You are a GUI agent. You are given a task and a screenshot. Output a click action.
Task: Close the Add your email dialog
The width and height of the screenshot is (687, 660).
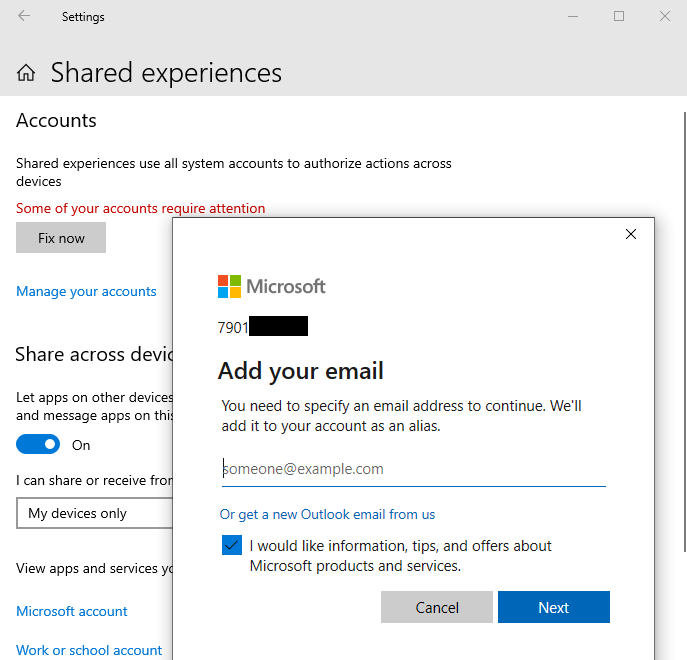click(630, 234)
